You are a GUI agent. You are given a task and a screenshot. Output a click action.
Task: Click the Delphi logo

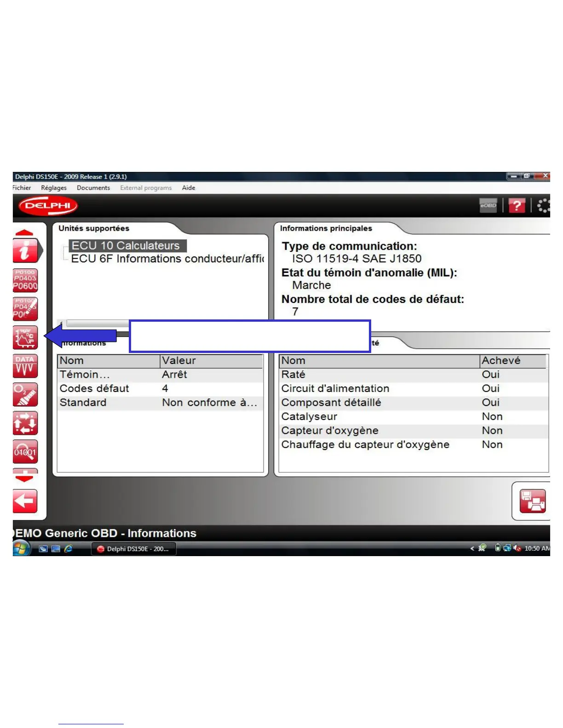click(48, 205)
